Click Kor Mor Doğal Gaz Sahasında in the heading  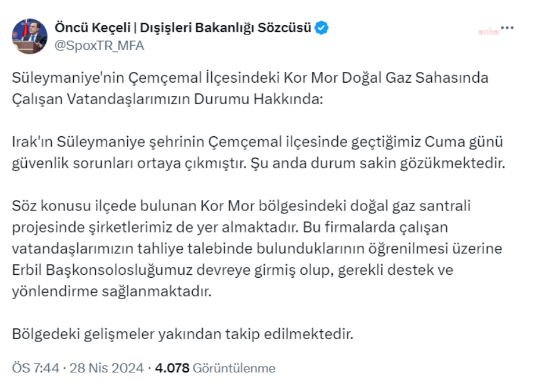coord(386,78)
